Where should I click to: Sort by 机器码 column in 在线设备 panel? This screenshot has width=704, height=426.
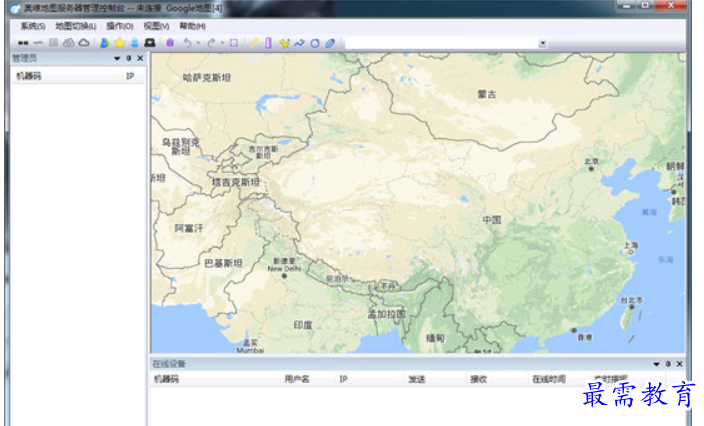pyautogui.click(x=166, y=379)
